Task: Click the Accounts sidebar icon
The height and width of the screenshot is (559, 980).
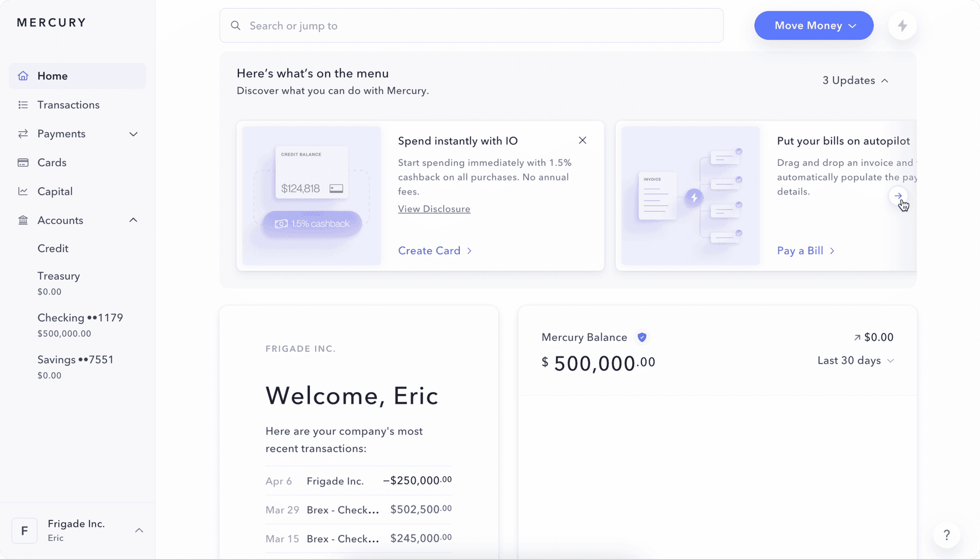Action: (23, 220)
